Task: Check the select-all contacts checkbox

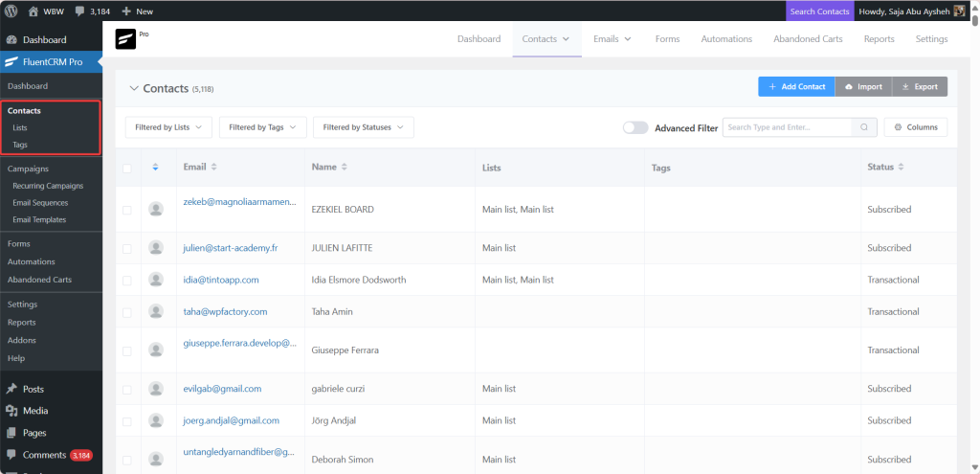Action: pos(127,169)
